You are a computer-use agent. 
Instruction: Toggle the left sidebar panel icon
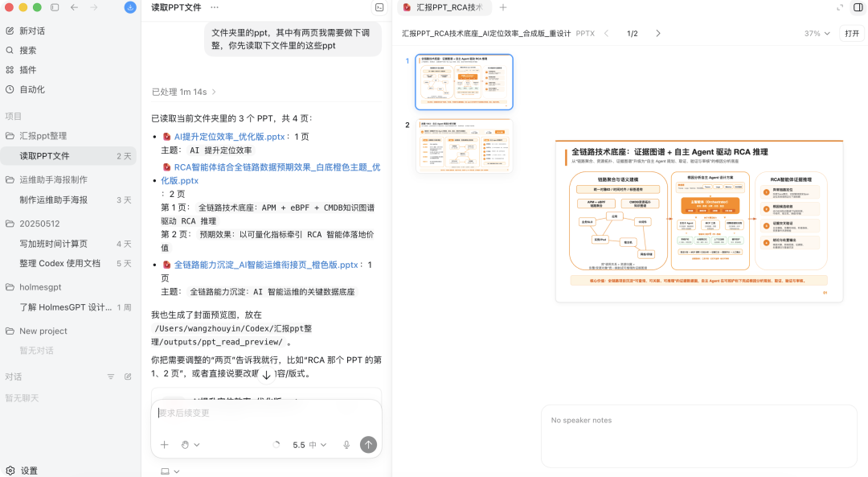55,7
